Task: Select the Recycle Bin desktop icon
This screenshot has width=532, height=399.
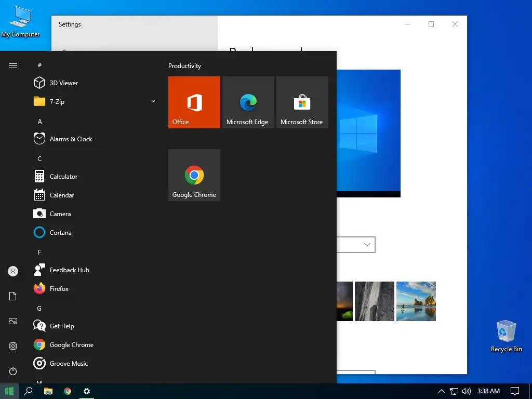Action: [x=506, y=336]
